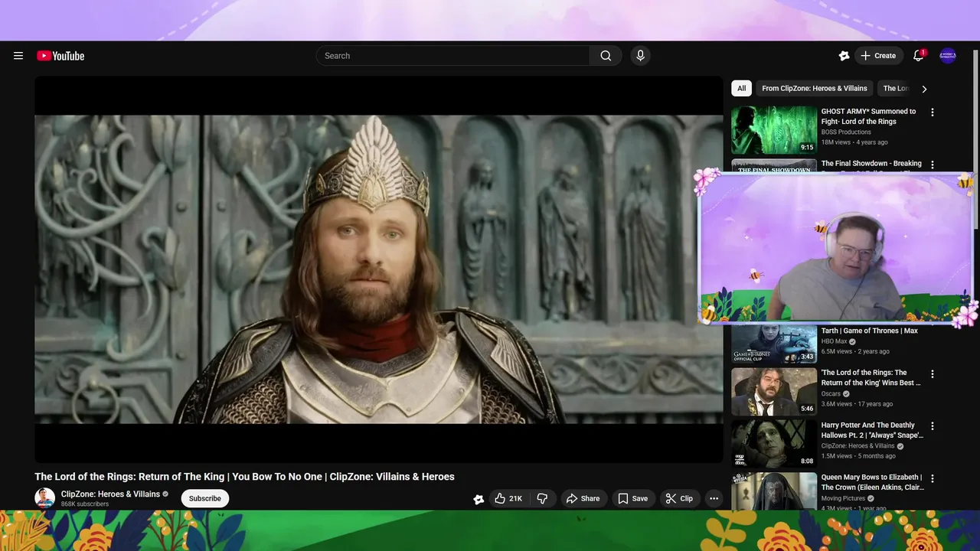Open the YouTube hamburger guide menu
The width and height of the screenshot is (980, 551).
click(18, 56)
